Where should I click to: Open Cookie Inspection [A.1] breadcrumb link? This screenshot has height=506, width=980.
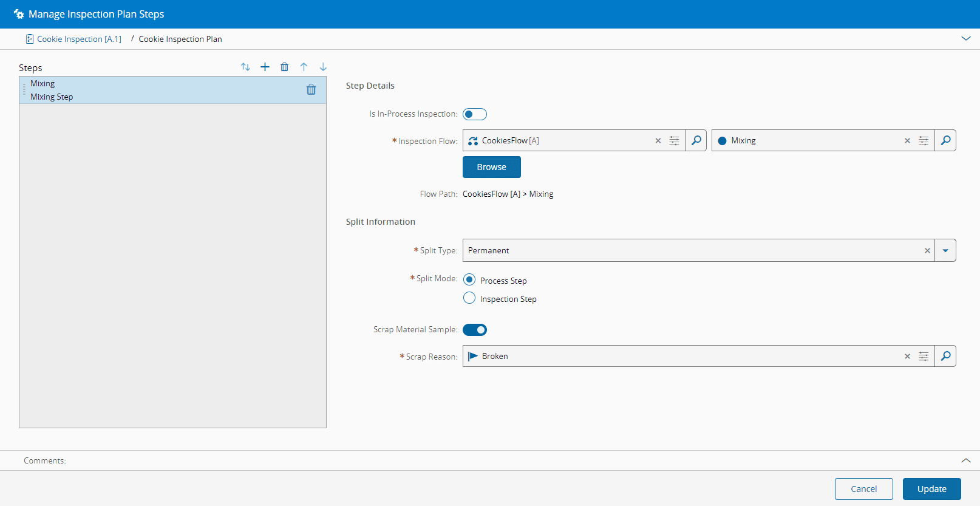[x=79, y=39]
